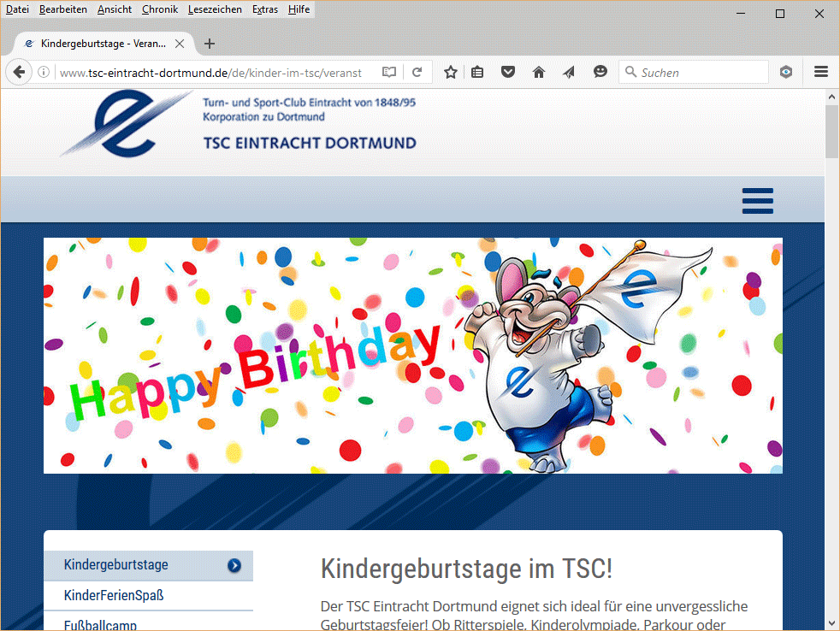Open the Lesezeichen menu
The width and height of the screenshot is (840, 631).
click(x=215, y=9)
